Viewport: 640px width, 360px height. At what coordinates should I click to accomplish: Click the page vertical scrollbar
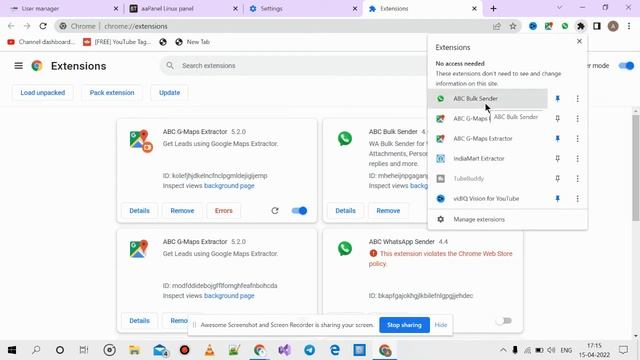[636, 168]
